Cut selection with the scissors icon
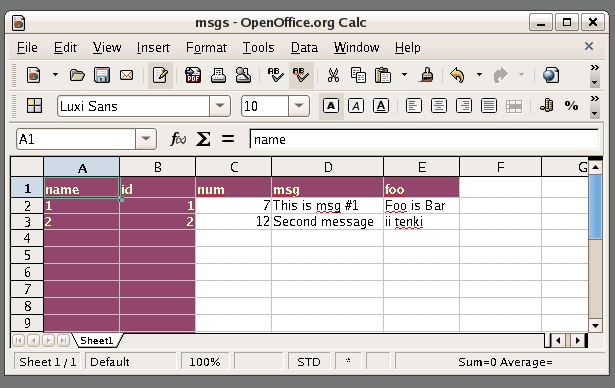Image resolution: width=615 pixels, height=388 pixels. pyautogui.click(x=333, y=75)
